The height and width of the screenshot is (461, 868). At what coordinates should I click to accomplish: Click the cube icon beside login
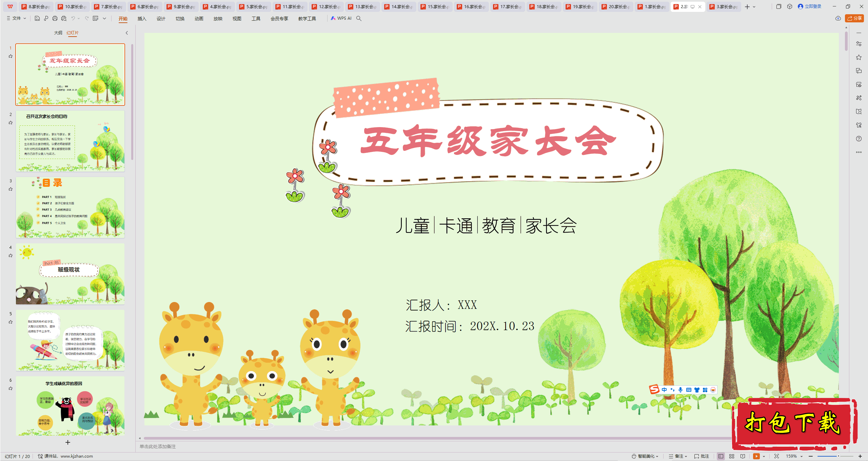pos(790,6)
